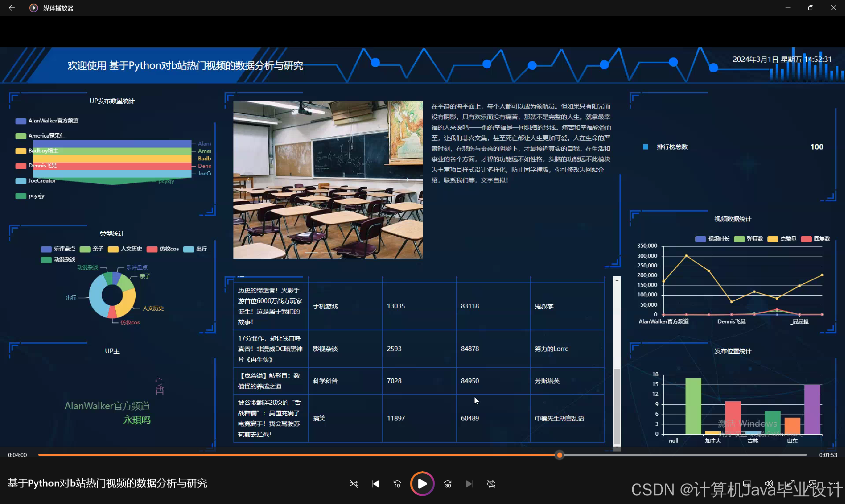Restore down the media player window

[x=811, y=8]
